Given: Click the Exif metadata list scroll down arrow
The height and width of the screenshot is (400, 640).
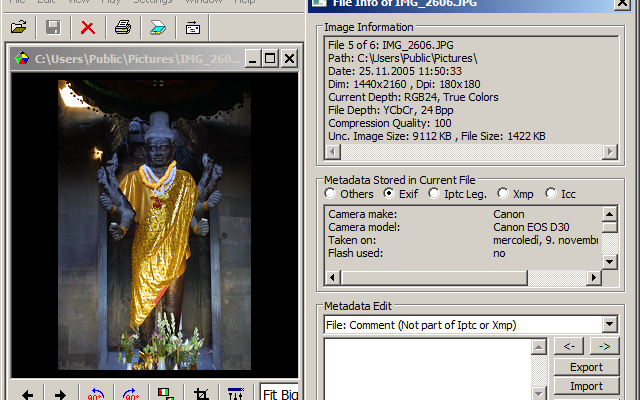Looking at the screenshot, I should point(609,262).
